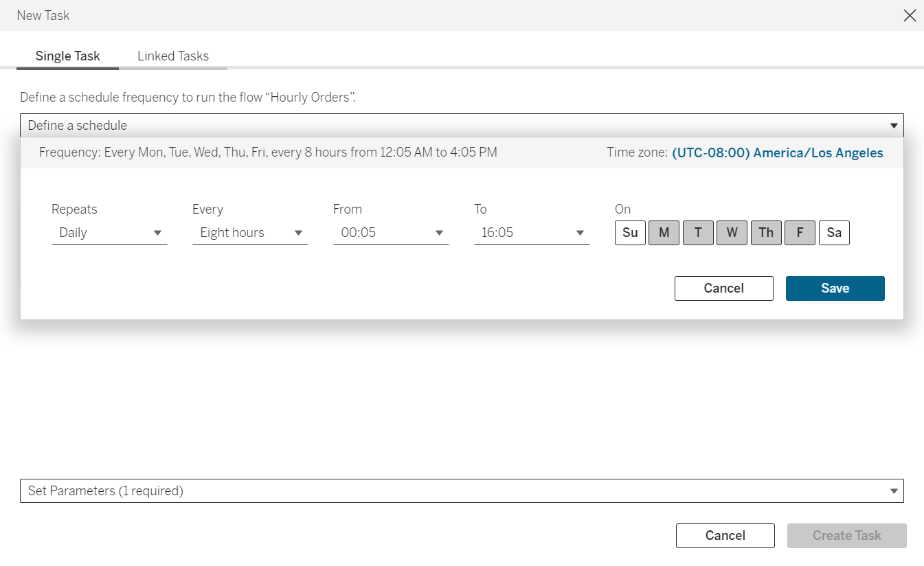The height and width of the screenshot is (566, 924).
Task: Open the Every Eight hours dropdown
Action: tap(250, 233)
